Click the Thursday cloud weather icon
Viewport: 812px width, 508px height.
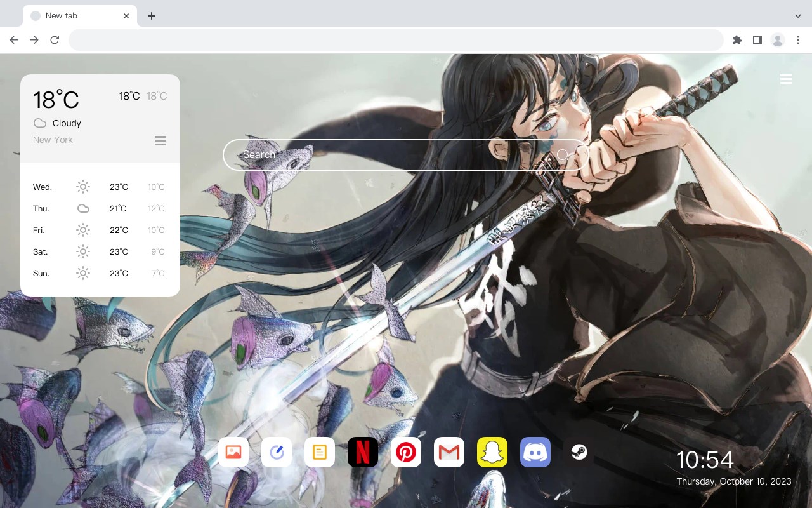83,208
